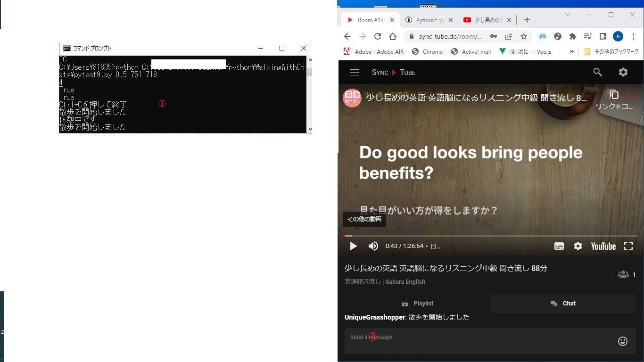Click the video channel avatar
Viewport: 644px width, 362px height.
[x=352, y=98]
